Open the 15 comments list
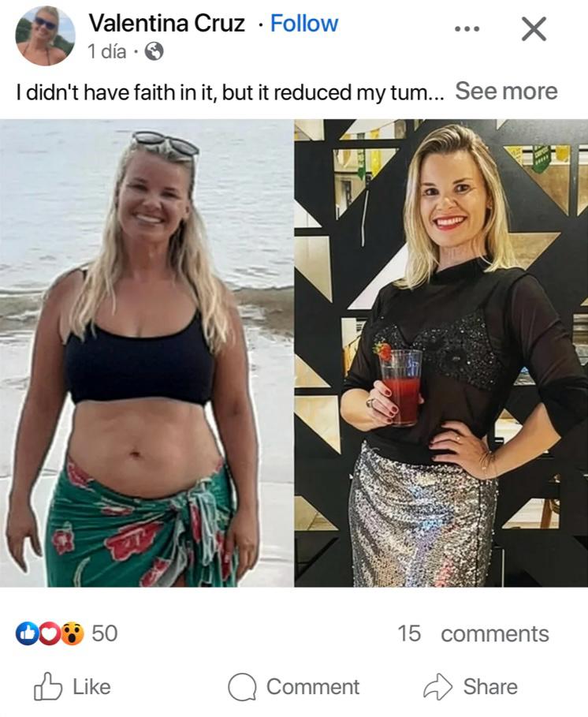Screen dimensions: 588x717 click(473, 633)
